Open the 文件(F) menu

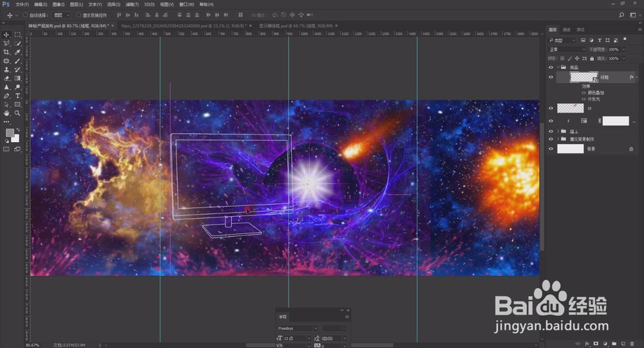[22, 5]
